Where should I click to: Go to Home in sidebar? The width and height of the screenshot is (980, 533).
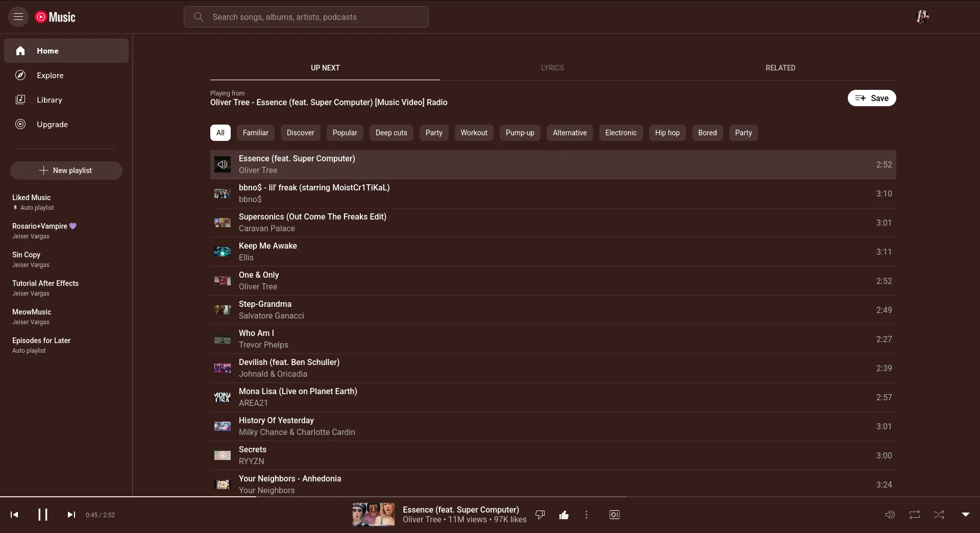[66, 51]
